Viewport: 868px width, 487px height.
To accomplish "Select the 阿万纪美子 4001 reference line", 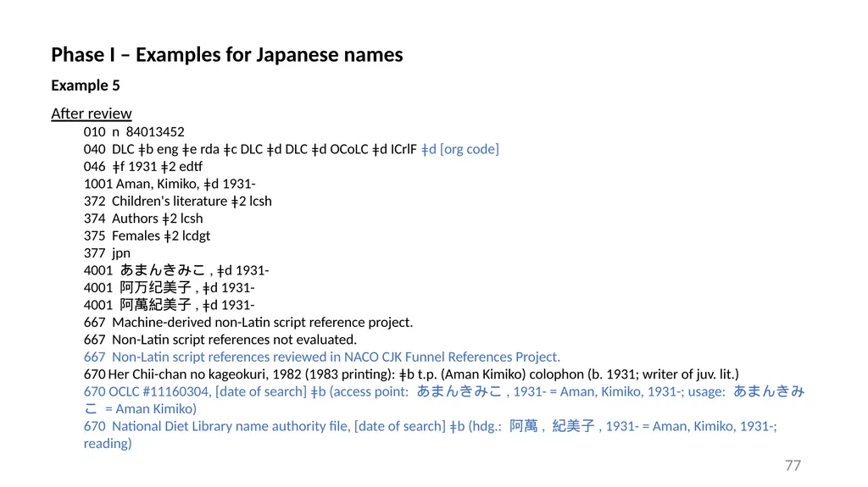I will pyautogui.click(x=170, y=288).
